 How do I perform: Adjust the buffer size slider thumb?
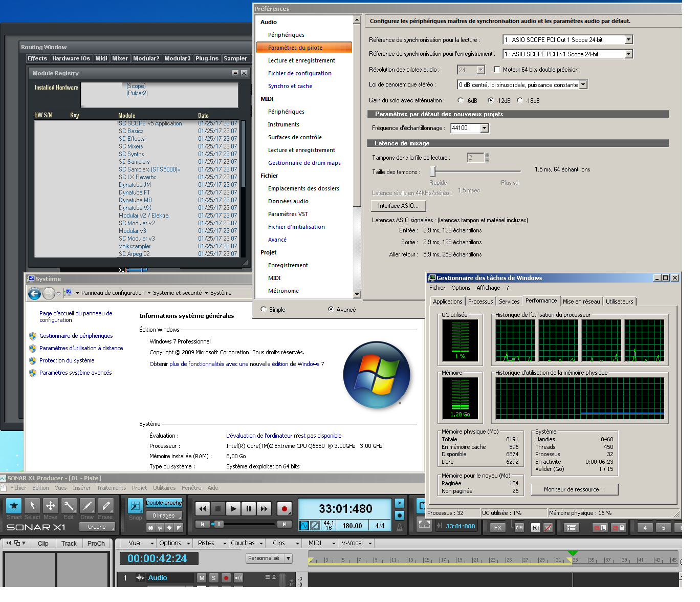click(432, 171)
